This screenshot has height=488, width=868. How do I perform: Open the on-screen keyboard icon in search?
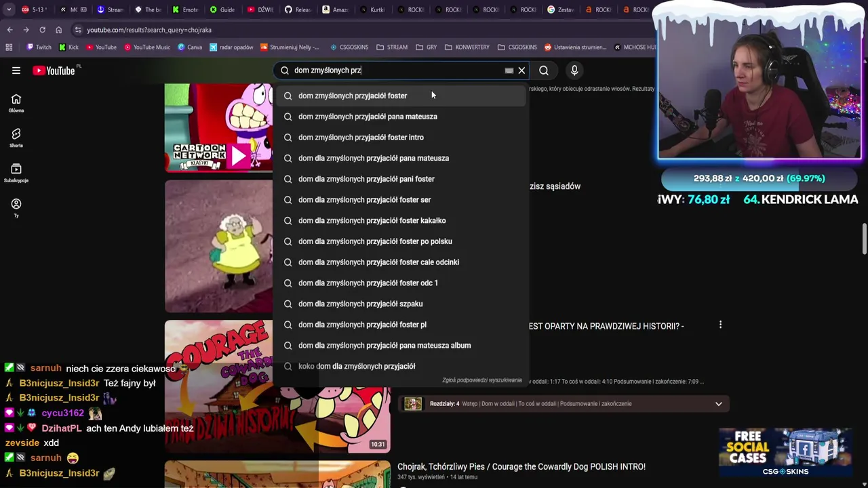(509, 70)
